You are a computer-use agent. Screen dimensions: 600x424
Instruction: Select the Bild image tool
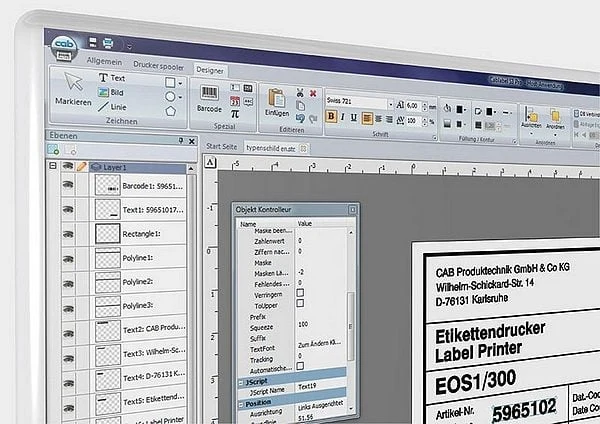(111, 92)
